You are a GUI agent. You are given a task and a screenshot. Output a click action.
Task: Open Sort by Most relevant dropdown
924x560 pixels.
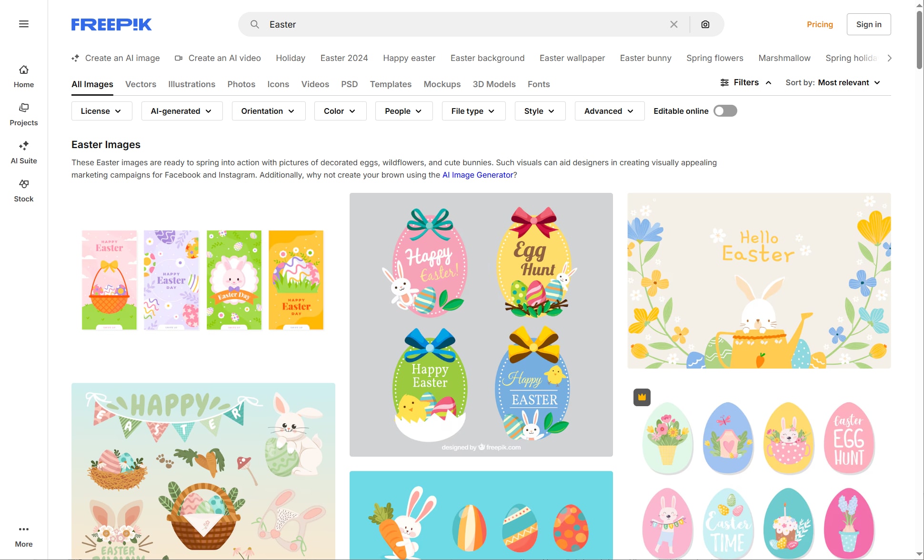(x=833, y=82)
